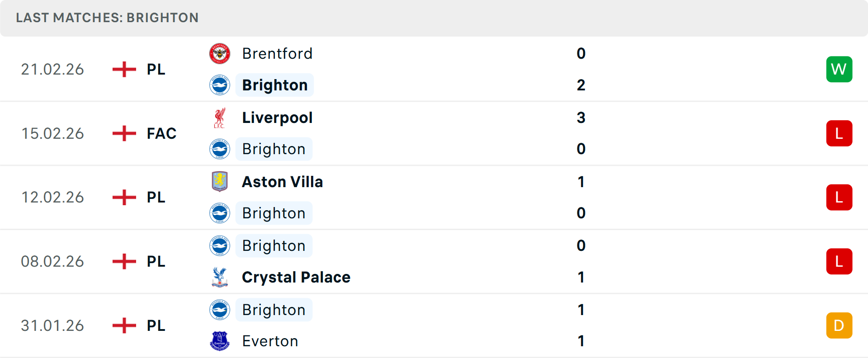Viewport: 868px width, 358px height.
Task: Select the 31.01.26 match date
Action: tap(52, 325)
